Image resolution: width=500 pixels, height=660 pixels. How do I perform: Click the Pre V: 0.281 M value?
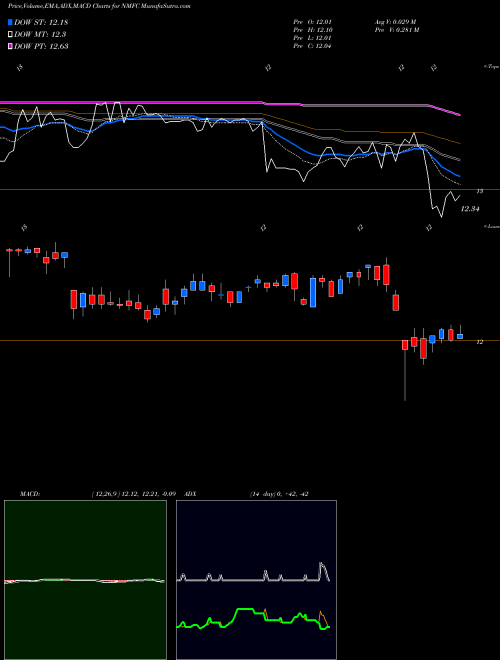point(397,30)
